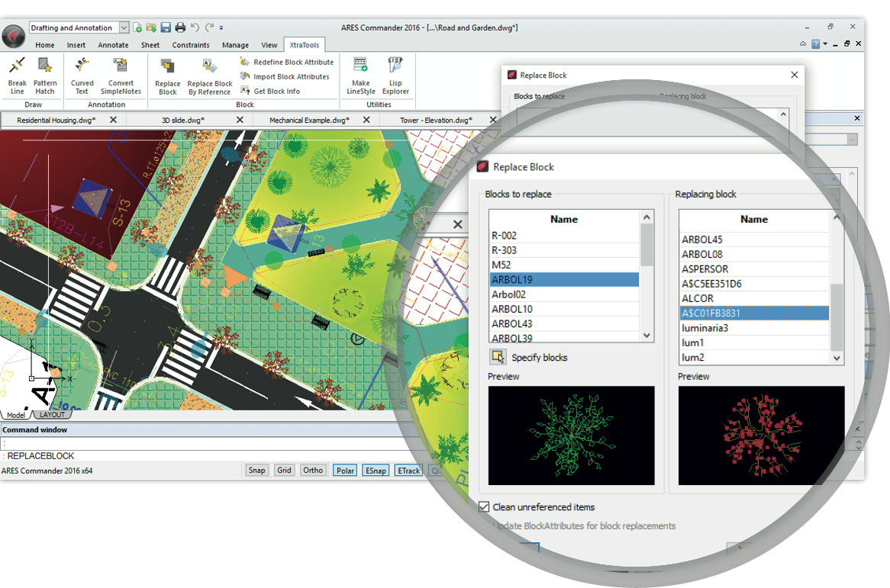Open the Mechanical Example.dwg drawing tab

click(x=309, y=120)
